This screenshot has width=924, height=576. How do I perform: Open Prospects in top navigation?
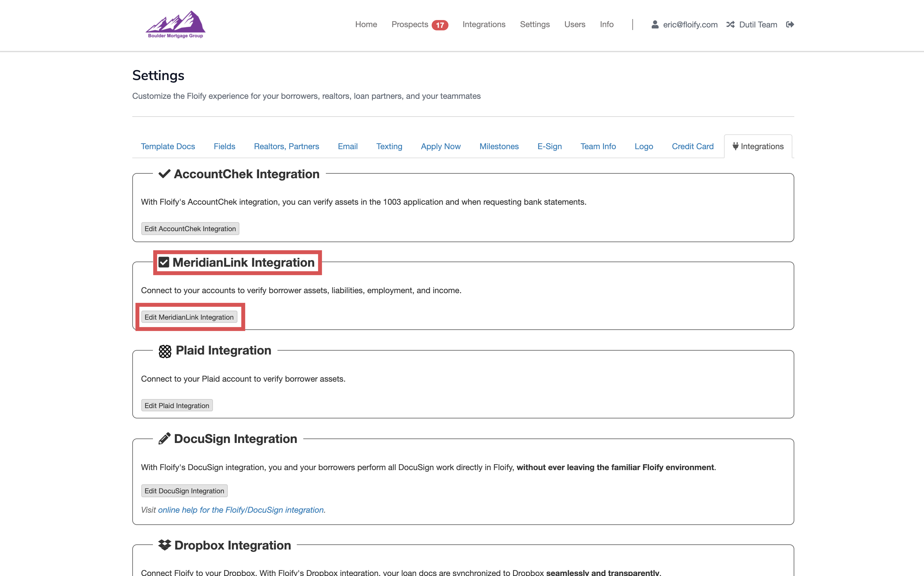410,25
